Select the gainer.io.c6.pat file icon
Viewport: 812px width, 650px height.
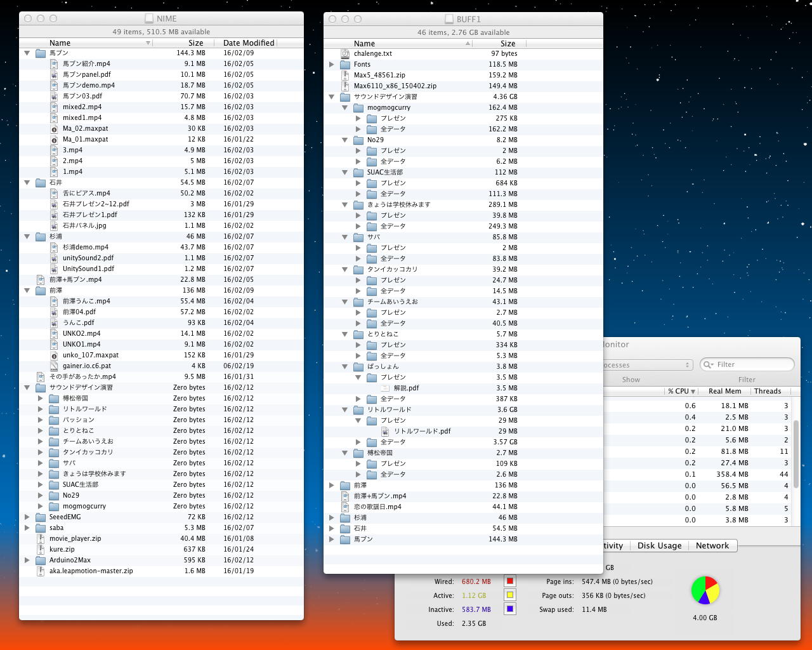coord(54,366)
